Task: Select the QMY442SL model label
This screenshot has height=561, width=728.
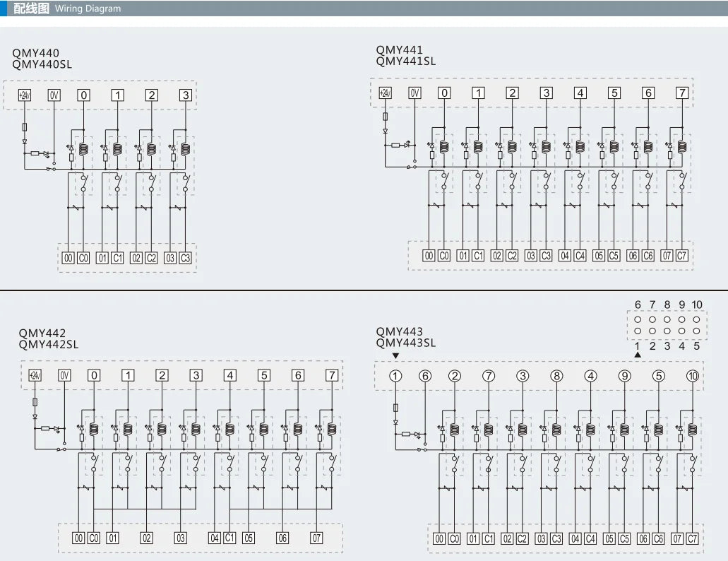Action: point(49,344)
